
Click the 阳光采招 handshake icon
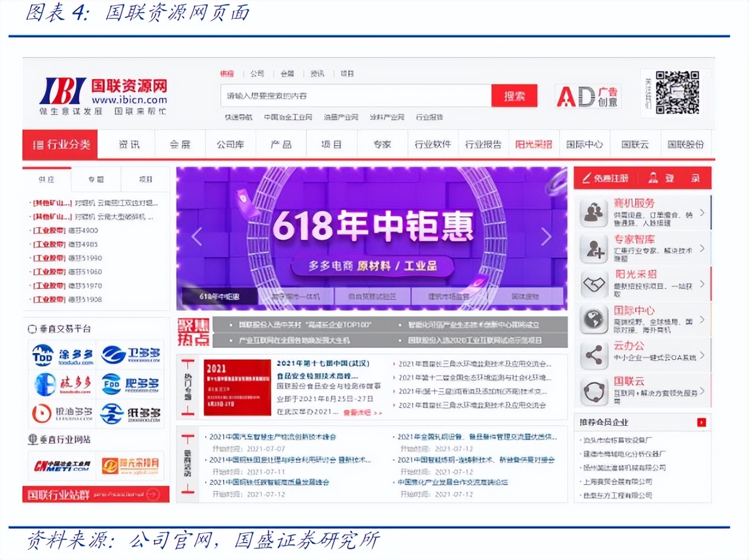click(593, 284)
